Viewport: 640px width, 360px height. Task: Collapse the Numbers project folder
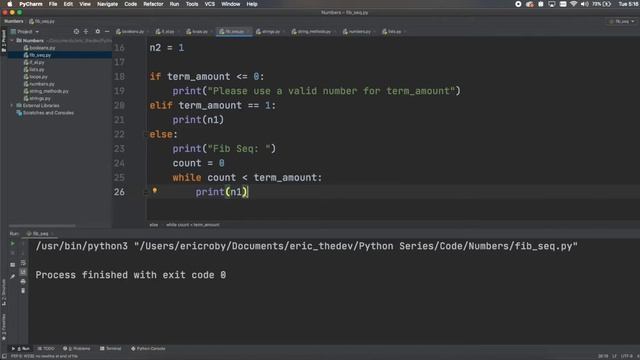click(12, 40)
